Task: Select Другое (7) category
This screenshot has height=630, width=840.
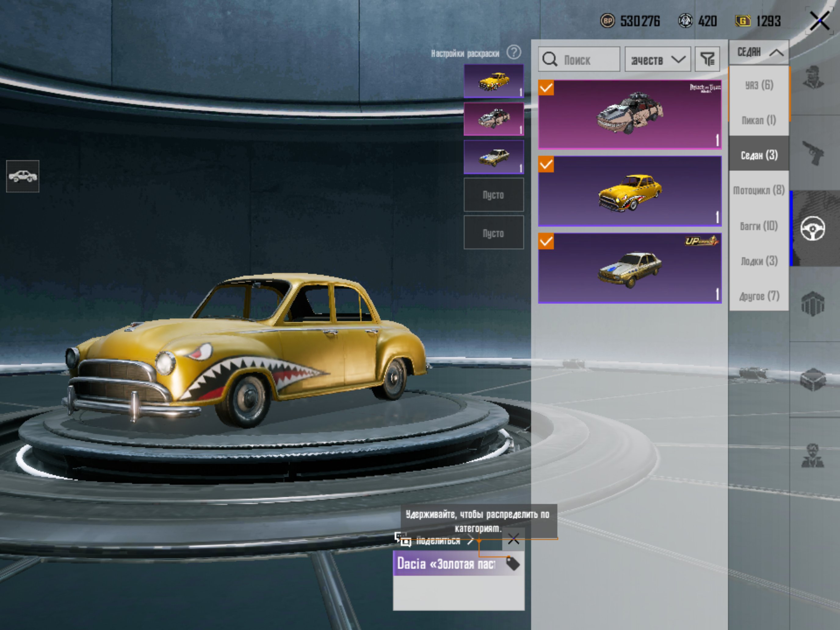Action: point(759,296)
